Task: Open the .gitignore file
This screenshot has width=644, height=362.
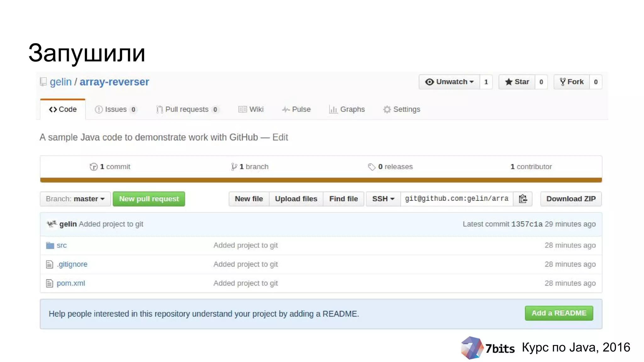Action: coord(72,264)
